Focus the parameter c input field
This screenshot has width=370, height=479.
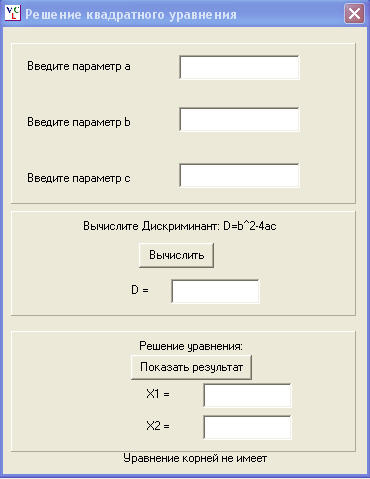pos(239,175)
